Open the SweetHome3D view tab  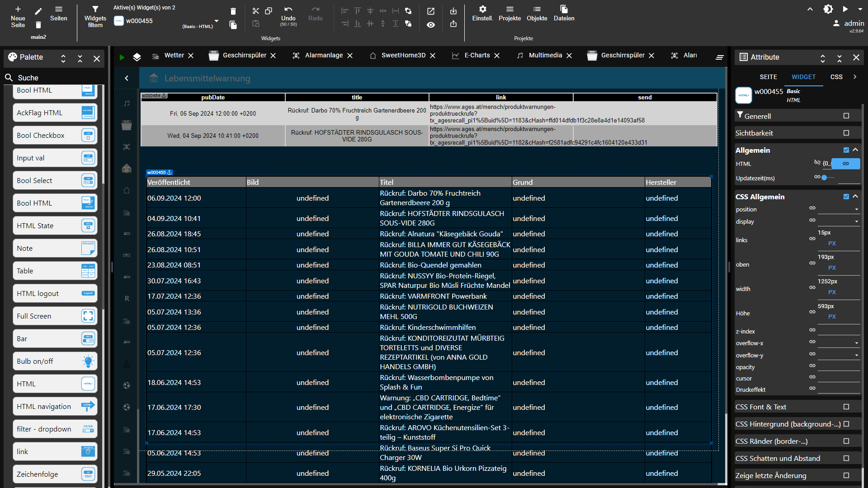pyautogui.click(x=403, y=55)
